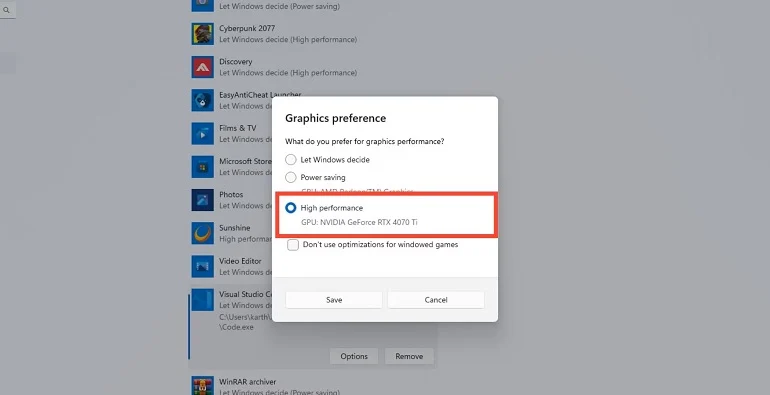
Task: Click the Films & TV icon
Action: [x=202, y=134]
